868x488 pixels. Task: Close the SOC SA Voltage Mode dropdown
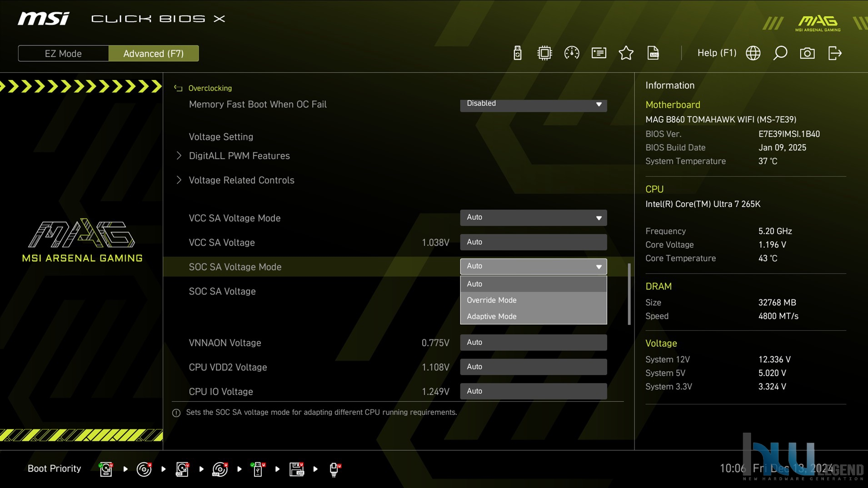click(x=533, y=266)
